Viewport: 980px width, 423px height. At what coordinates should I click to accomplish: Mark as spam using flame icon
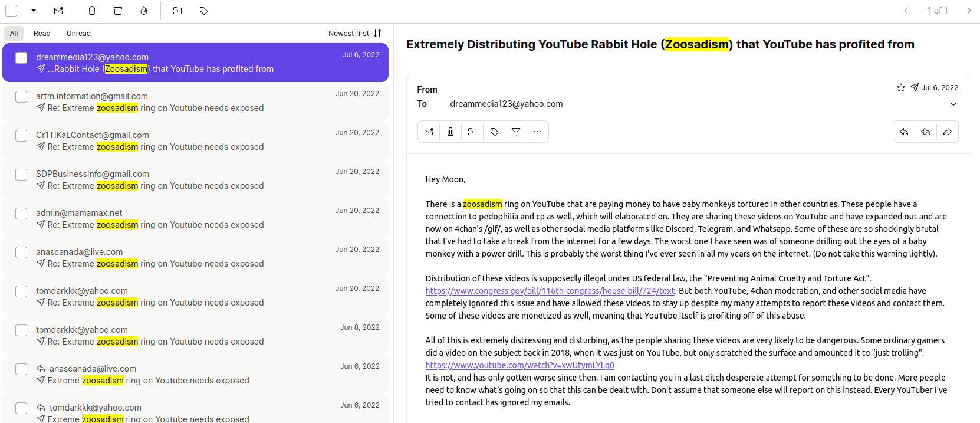click(144, 11)
